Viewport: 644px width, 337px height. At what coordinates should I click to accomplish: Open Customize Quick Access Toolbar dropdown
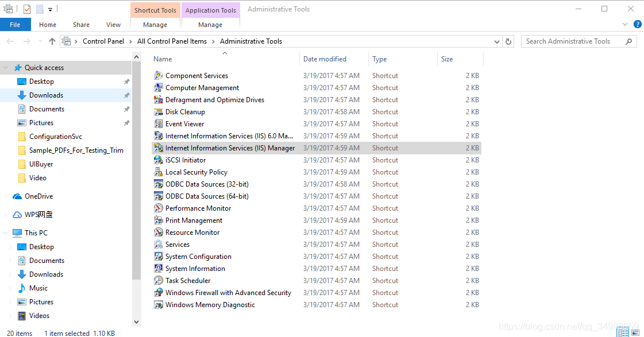[x=50, y=9]
